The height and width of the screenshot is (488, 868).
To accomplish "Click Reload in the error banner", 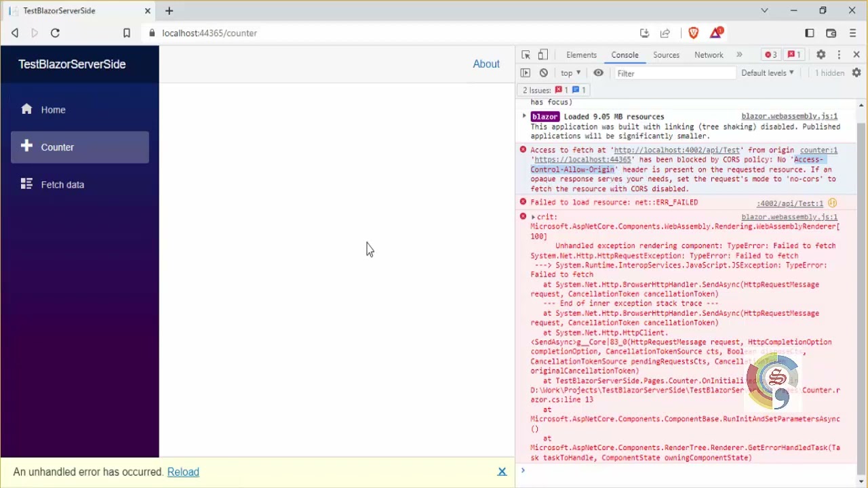I will coord(183,472).
